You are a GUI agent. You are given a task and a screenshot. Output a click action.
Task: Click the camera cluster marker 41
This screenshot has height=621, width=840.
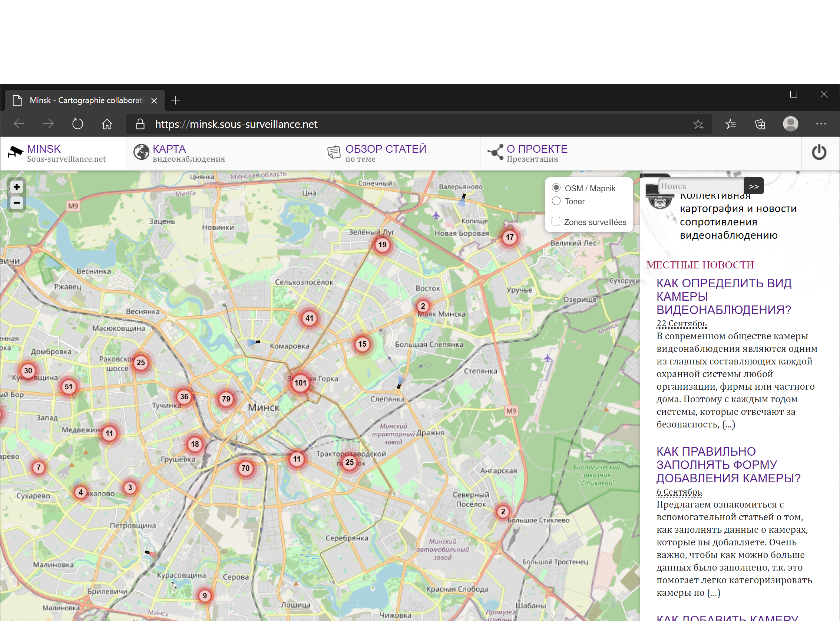(309, 318)
